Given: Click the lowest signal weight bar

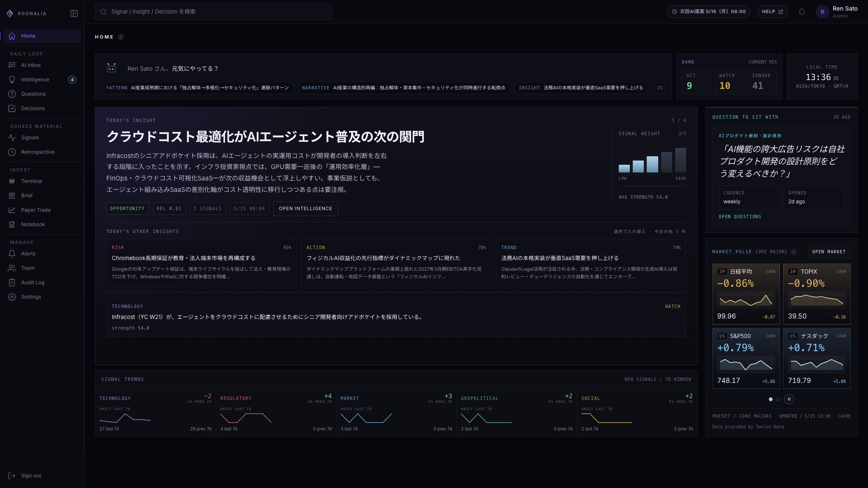Looking at the screenshot, I should [x=624, y=169].
